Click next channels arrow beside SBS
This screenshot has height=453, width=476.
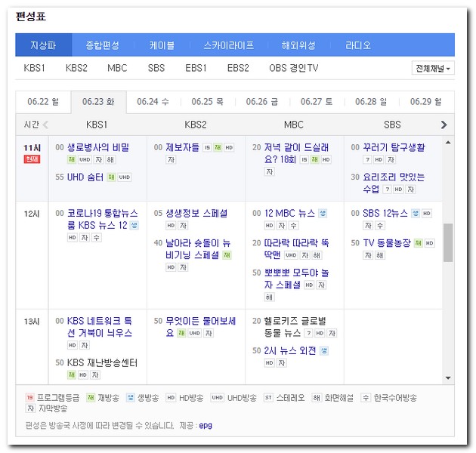tap(444, 125)
